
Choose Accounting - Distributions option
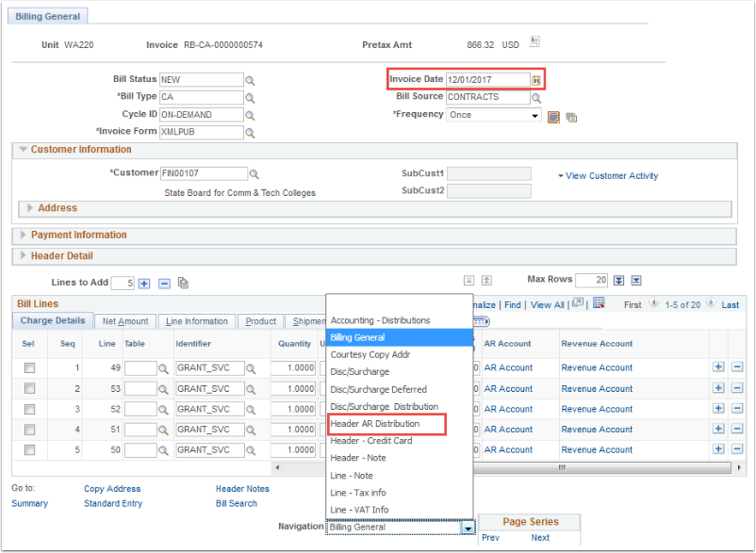point(380,320)
